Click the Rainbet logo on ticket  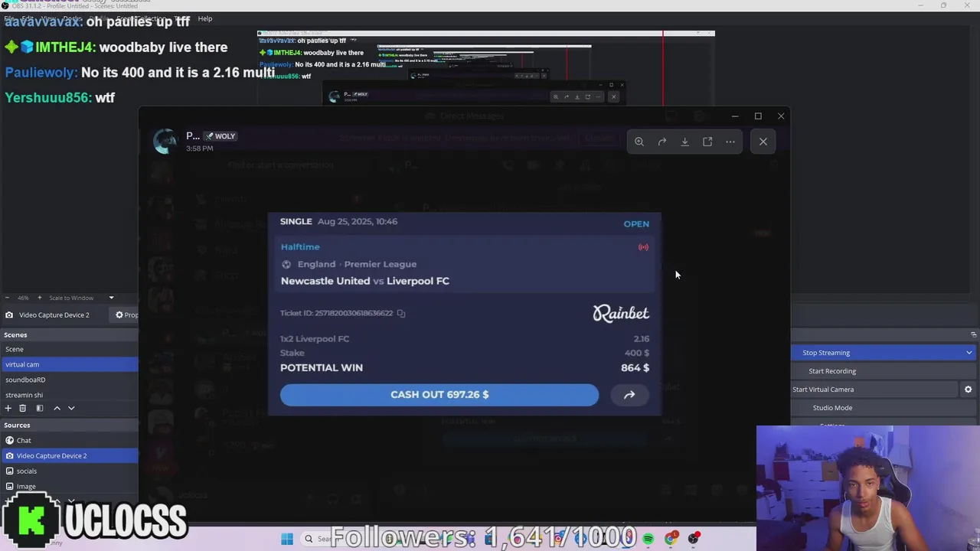(x=621, y=313)
